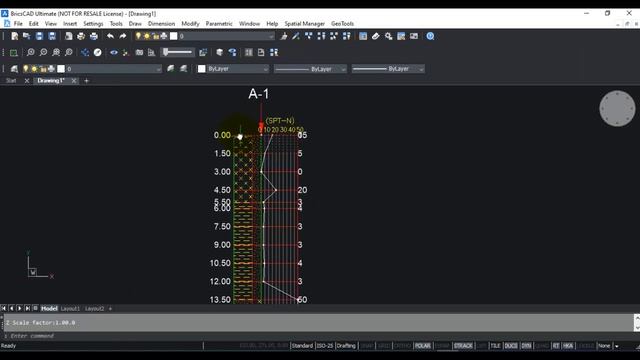Toggle the layer on/off lightbulb in the layer toolbar
Viewport: 640px width, 360px height.
[x=26, y=69]
